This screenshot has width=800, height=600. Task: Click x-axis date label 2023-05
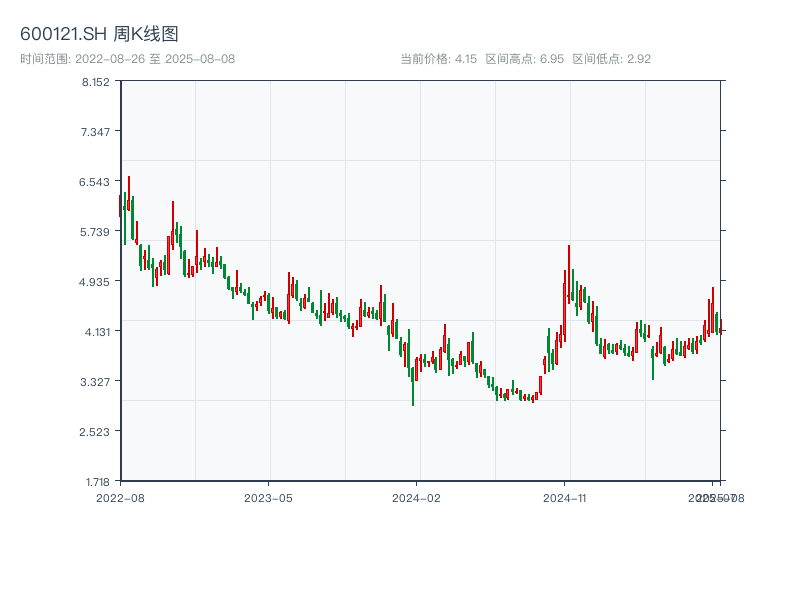pyautogui.click(x=268, y=498)
